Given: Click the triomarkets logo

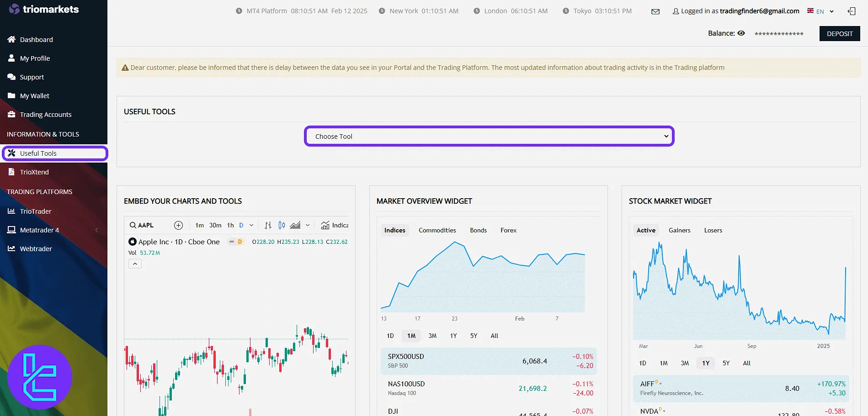Looking at the screenshot, I should [44, 9].
